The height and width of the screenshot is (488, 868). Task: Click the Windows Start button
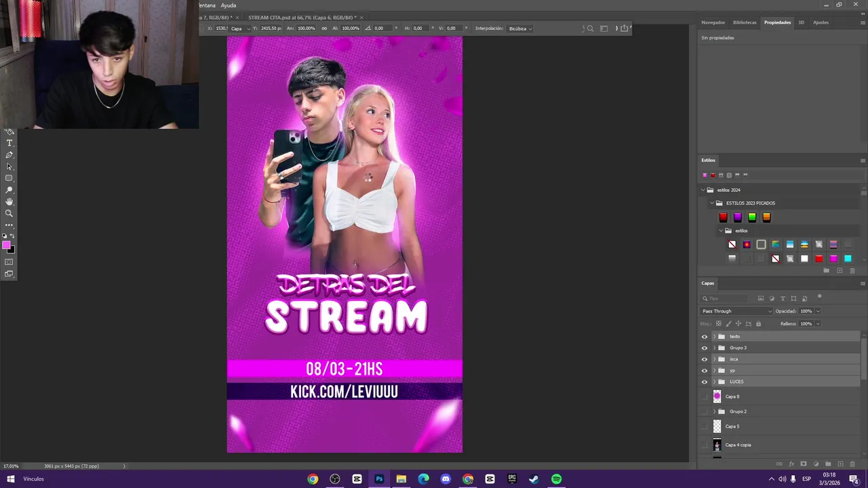11,479
